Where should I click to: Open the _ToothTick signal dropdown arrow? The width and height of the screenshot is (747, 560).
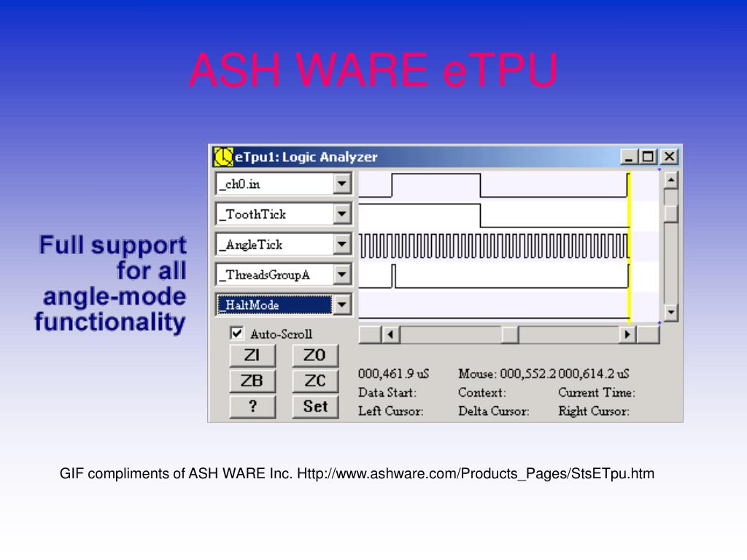(342, 214)
